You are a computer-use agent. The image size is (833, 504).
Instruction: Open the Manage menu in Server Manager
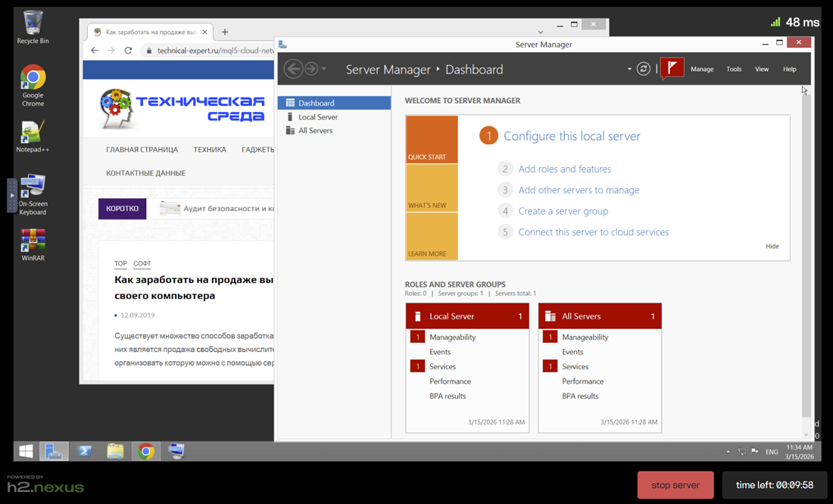click(x=702, y=68)
